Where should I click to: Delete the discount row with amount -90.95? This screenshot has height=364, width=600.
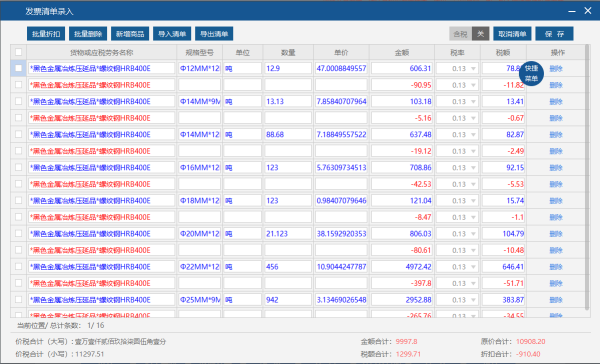[x=556, y=85]
